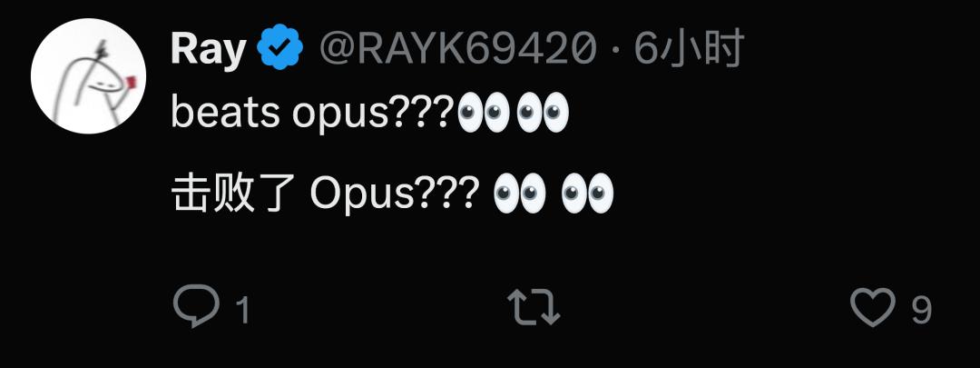Click the like count "9"
Viewport: 980px width, 368px height.
click(x=921, y=311)
